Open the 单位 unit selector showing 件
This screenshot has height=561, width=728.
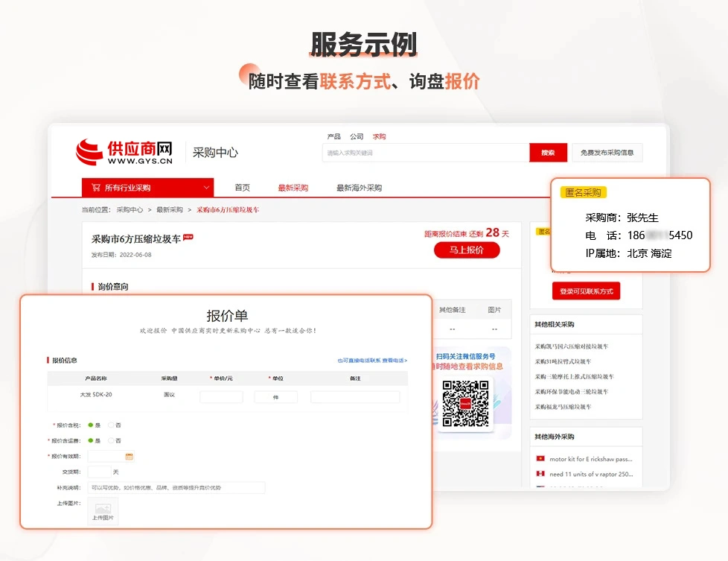point(275,397)
